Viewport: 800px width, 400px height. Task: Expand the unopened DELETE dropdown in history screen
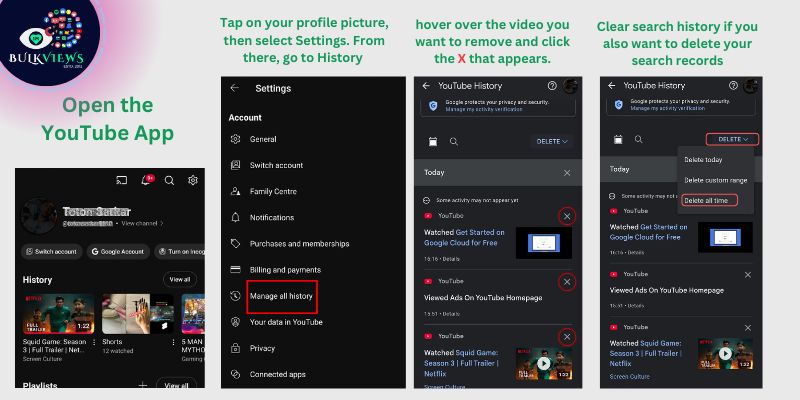pyautogui.click(x=552, y=141)
